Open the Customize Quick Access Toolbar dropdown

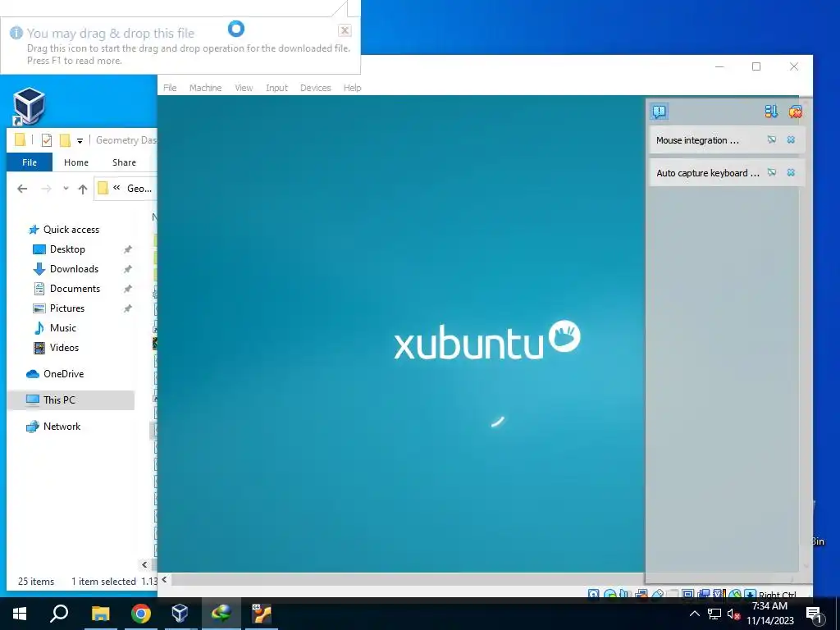click(x=80, y=141)
